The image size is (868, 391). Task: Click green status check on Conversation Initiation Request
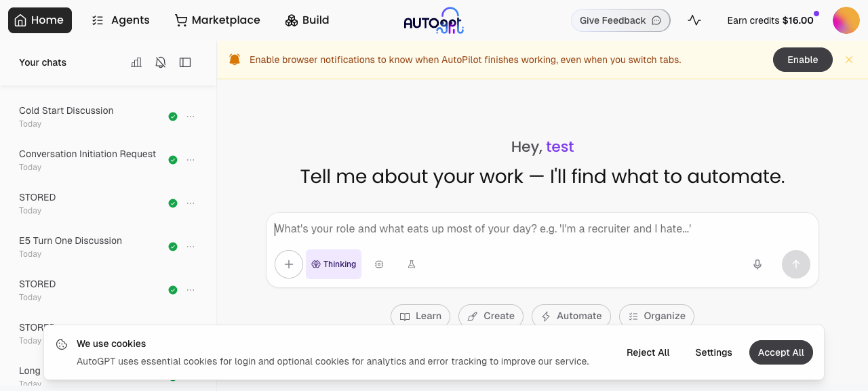[x=173, y=160]
